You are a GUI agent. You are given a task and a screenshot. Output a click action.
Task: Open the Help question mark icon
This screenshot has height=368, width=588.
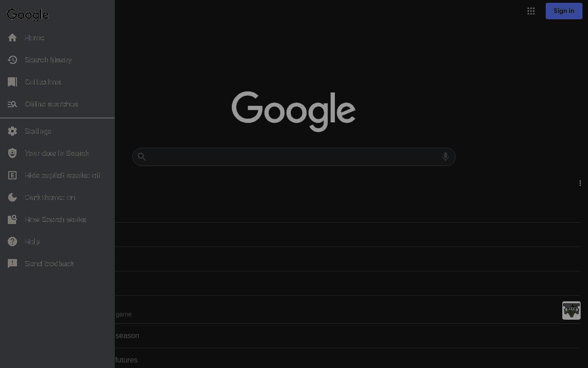pos(12,241)
